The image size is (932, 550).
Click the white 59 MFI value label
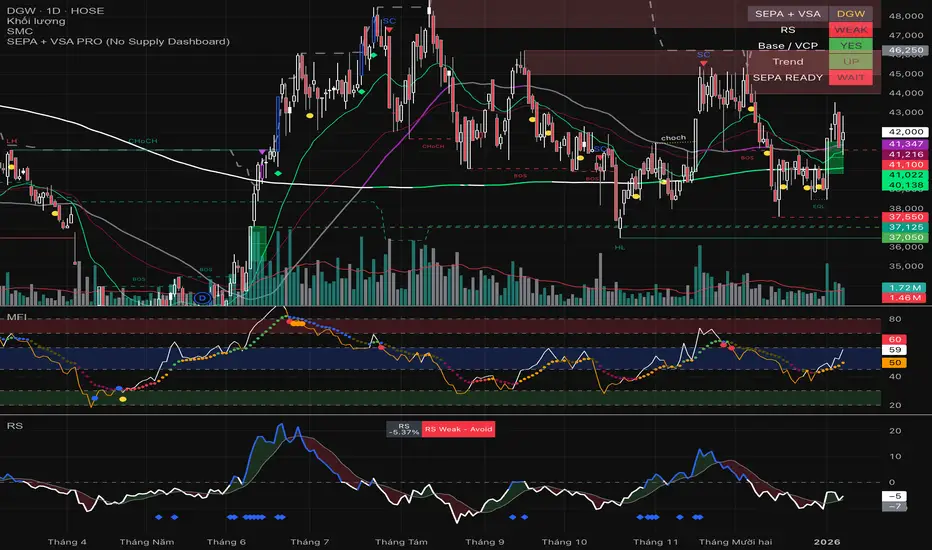click(895, 350)
